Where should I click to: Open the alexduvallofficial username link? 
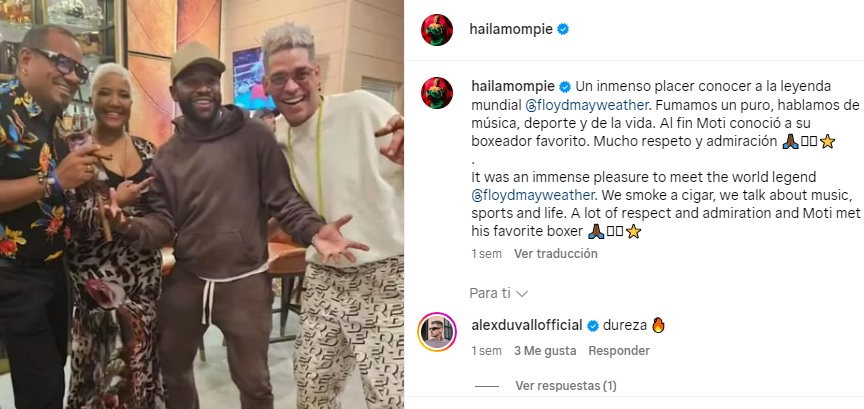point(527,326)
